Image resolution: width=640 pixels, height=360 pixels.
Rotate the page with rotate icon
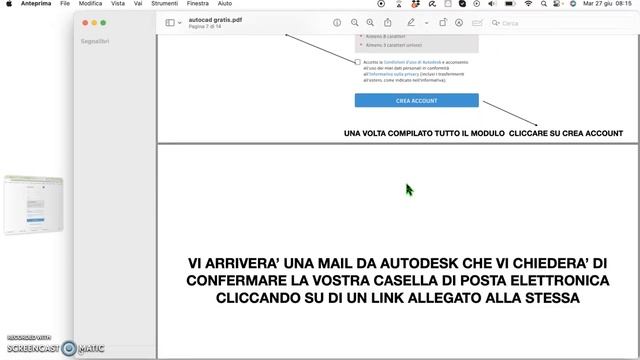click(x=443, y=23)
